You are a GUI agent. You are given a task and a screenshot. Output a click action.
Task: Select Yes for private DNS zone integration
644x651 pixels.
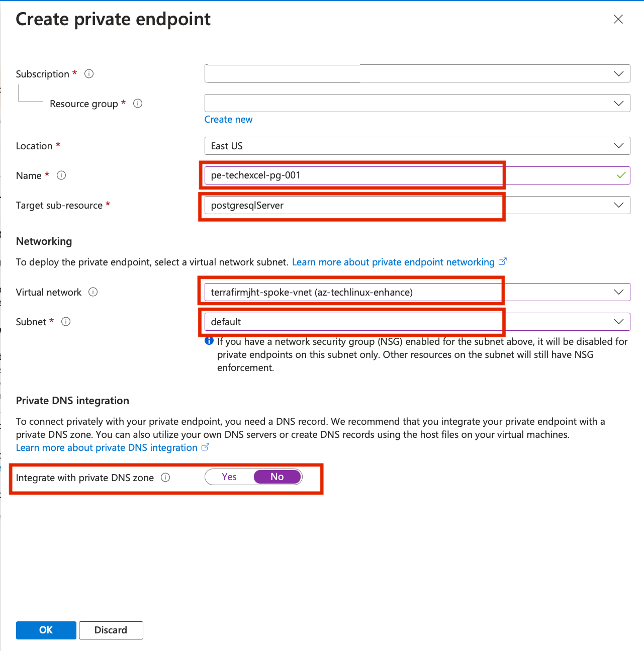tap(229, 477)
